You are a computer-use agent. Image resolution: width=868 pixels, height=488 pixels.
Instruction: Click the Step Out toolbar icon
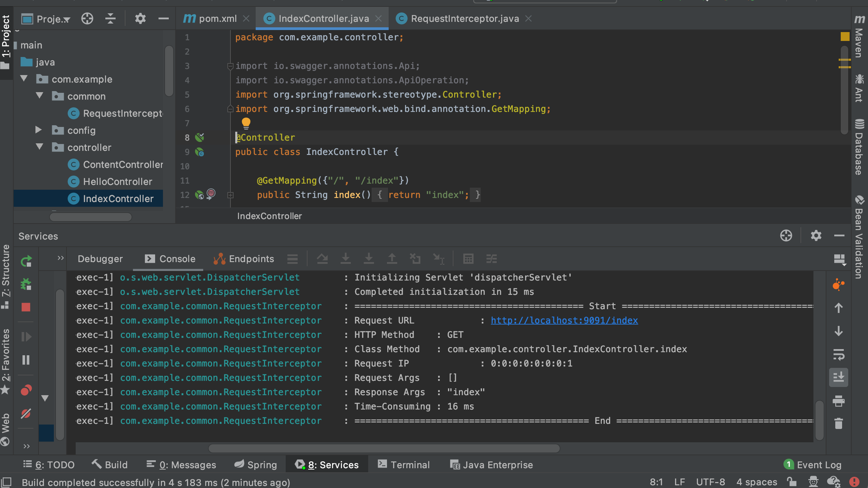[392, 259]
